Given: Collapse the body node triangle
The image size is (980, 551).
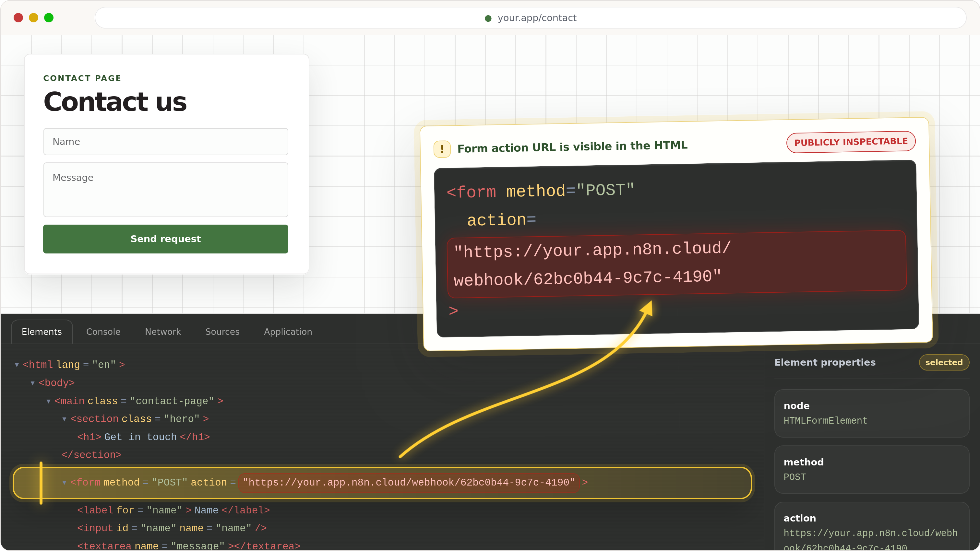Looking at the screenshot, I should point(33,383).
